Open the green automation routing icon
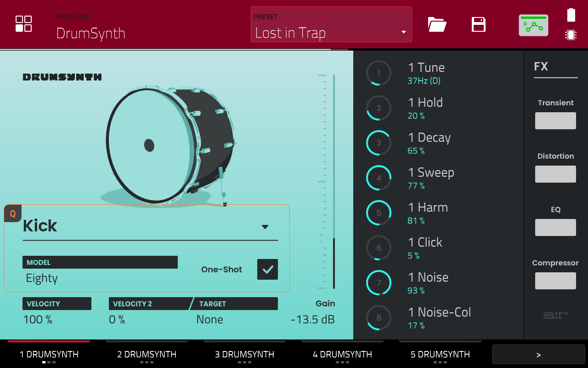The height and width of the screenshot is (368, 588). click(533, 25)
